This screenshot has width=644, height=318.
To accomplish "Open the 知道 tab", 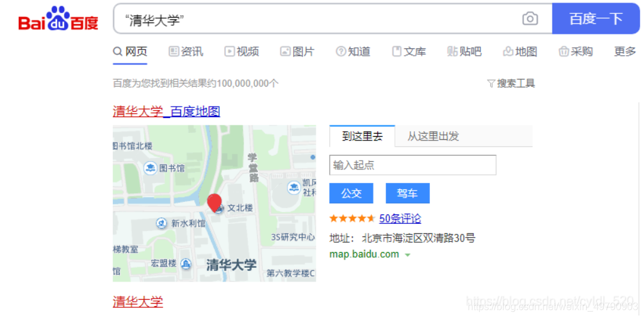I will click(353, 51).
